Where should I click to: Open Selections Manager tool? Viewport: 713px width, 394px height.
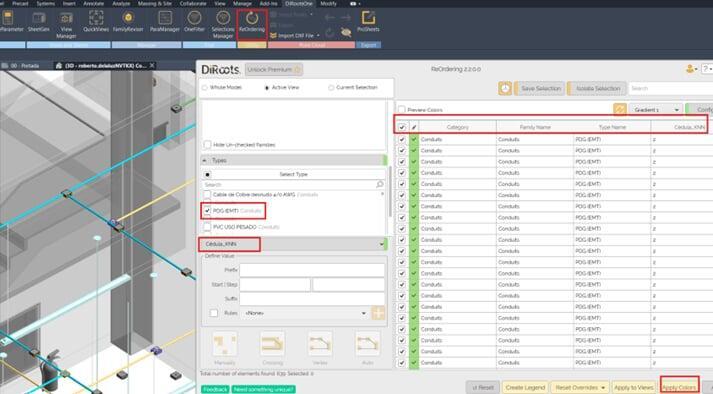click(223, 25)
